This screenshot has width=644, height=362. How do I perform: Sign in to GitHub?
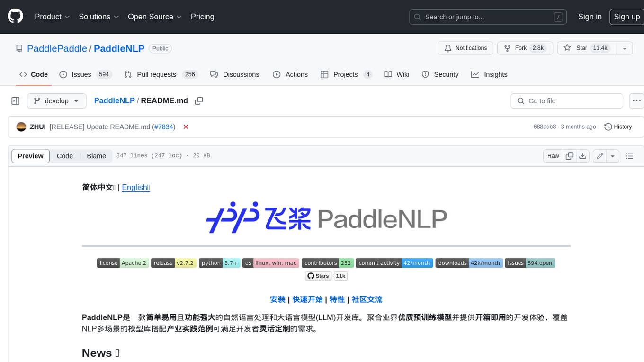click(x=590, y=17)
